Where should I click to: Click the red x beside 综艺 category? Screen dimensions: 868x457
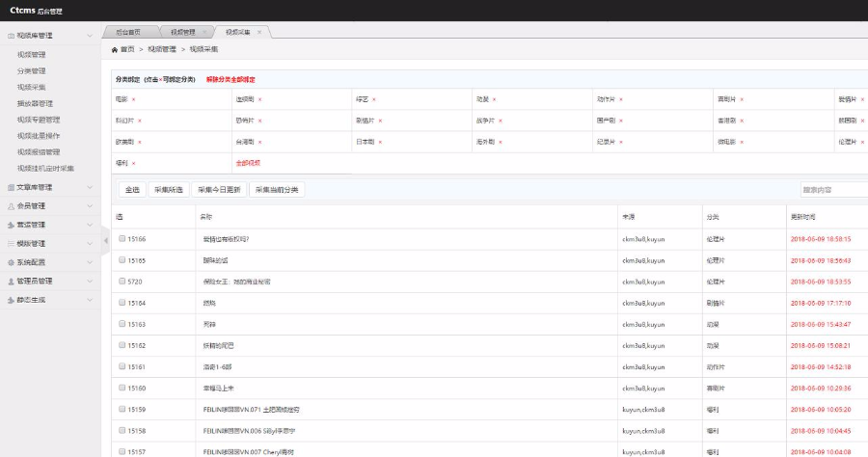(374, 99)
